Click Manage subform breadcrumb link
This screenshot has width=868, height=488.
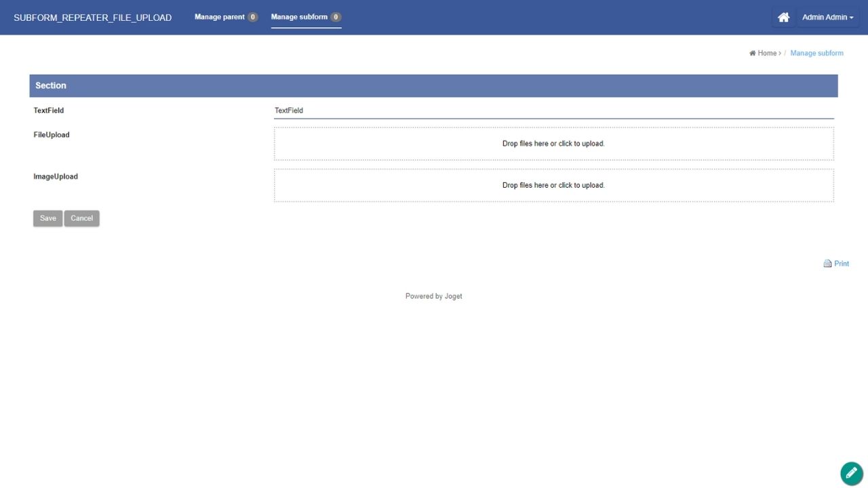816,54
